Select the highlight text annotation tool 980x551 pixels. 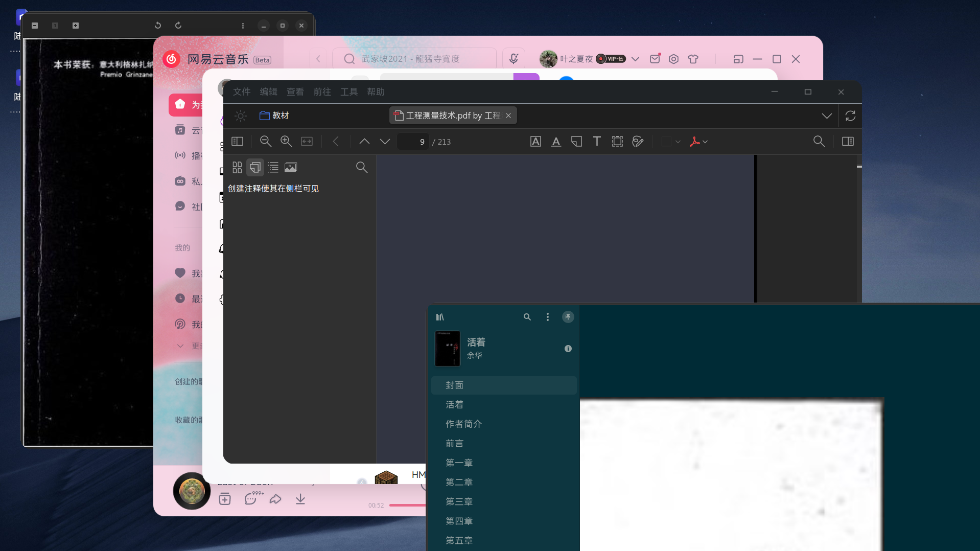point(535,142)
